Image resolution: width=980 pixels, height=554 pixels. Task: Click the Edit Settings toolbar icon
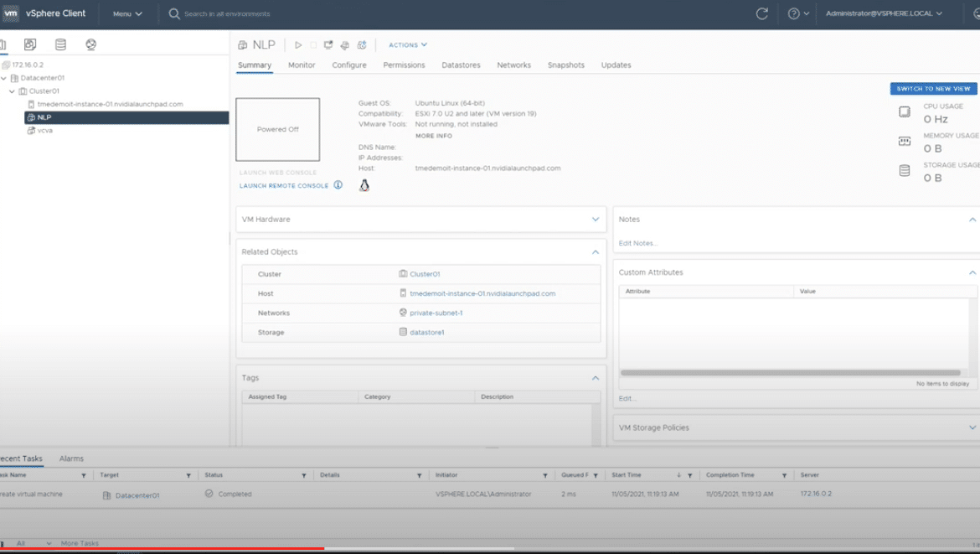344,45
